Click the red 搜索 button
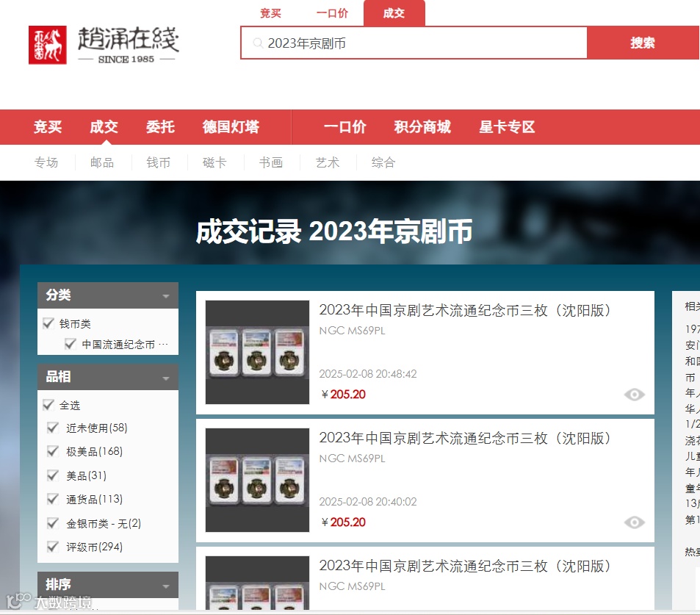 click(643, 43)
